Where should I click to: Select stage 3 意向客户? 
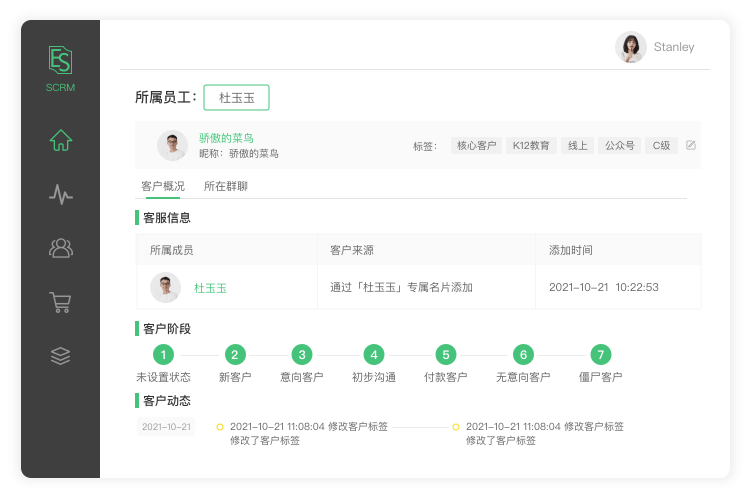(x=302, y=354)
